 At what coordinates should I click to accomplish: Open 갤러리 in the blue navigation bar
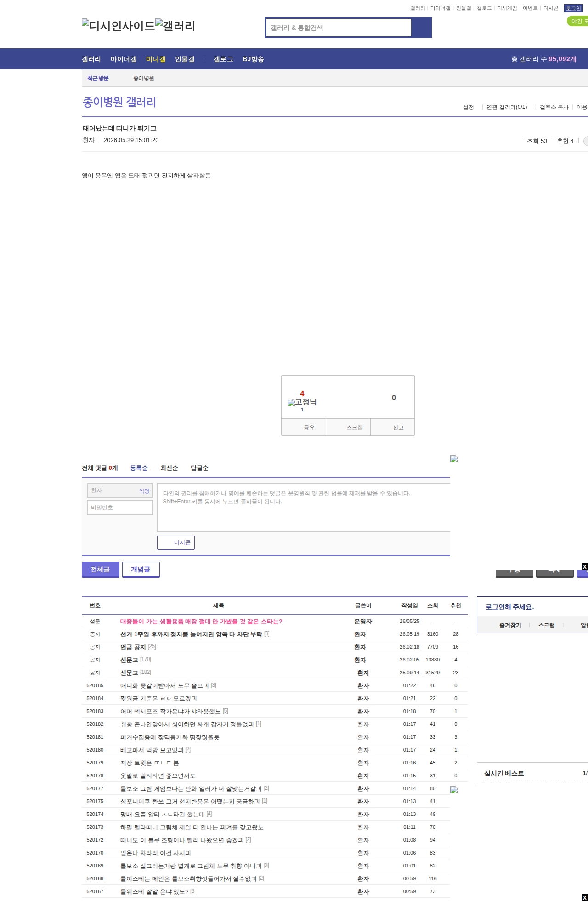91,59
